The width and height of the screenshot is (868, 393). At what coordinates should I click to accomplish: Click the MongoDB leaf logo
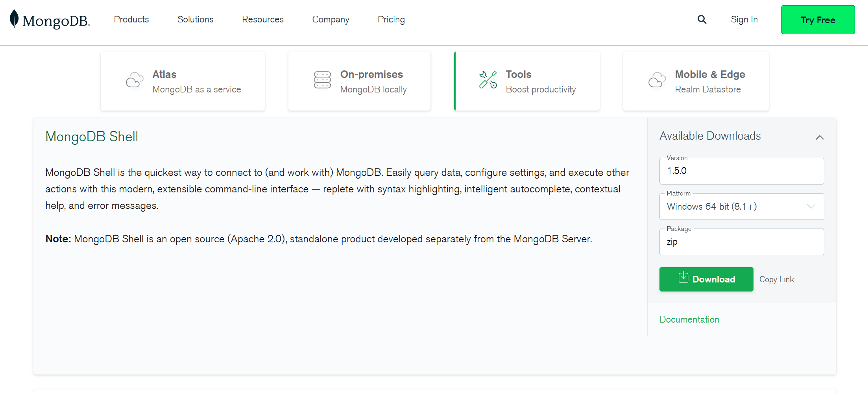point(14,19)
